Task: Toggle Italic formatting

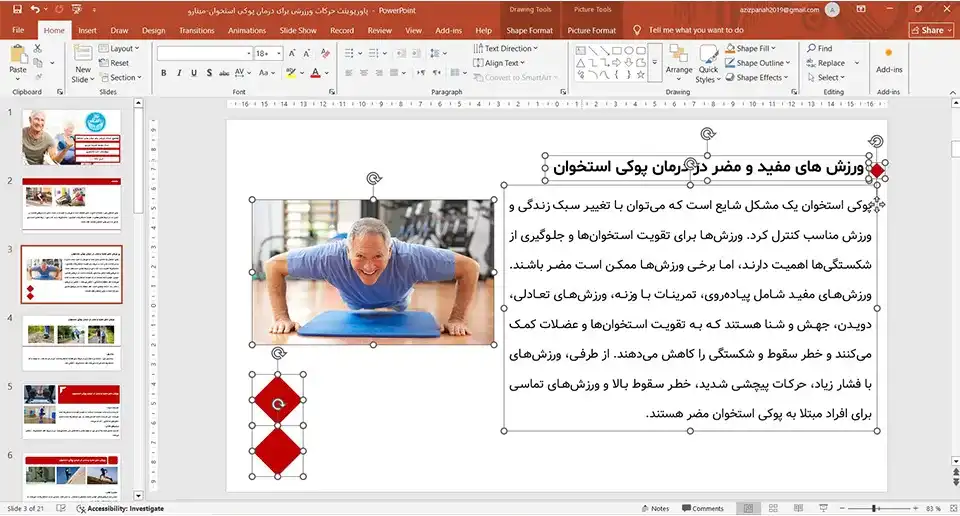Action: (179, 73)
